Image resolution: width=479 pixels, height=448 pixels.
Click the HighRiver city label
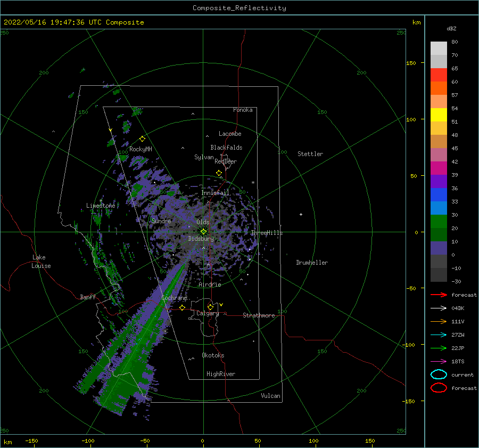click(221, 374)
